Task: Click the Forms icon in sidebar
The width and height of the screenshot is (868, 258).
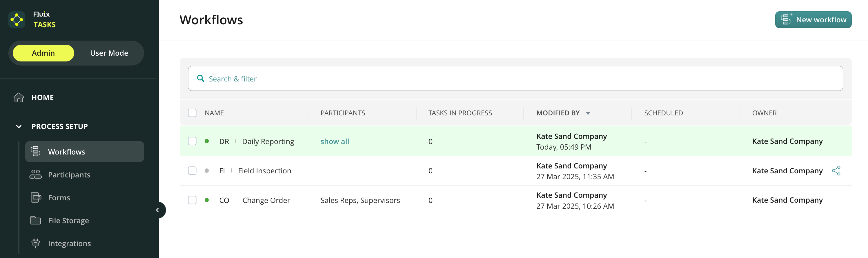Action: point(36,197)
